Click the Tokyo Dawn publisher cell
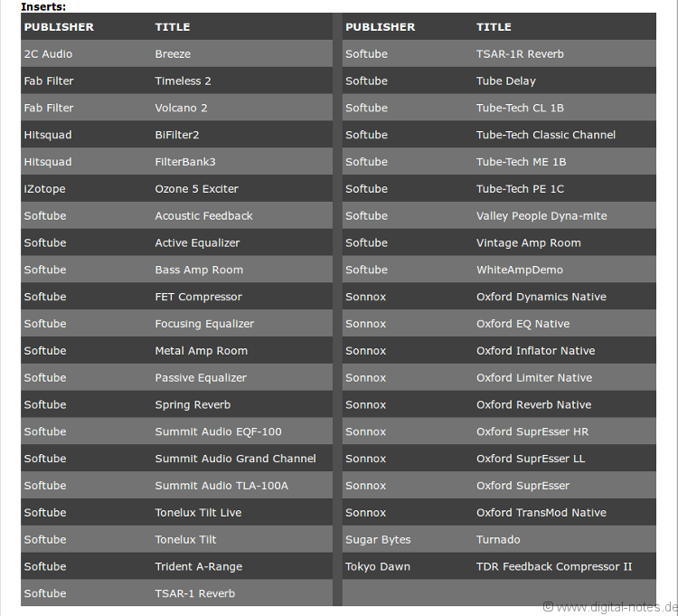 pos(378,567)
